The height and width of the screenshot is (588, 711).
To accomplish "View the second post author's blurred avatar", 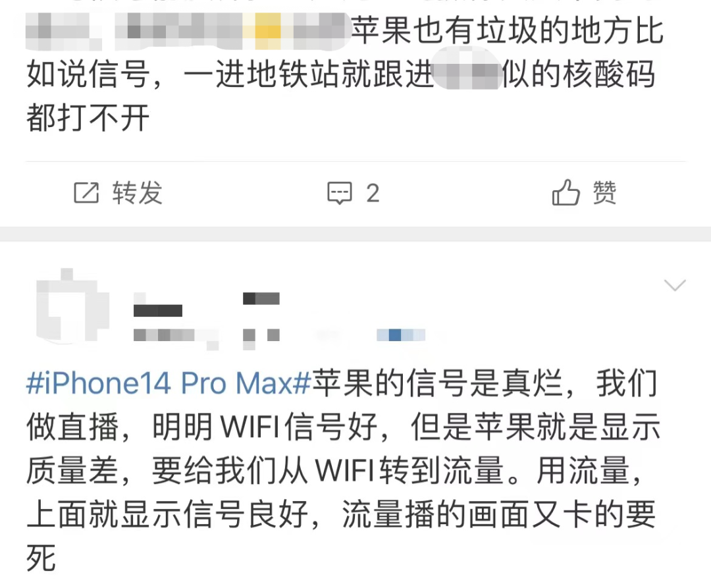I will [x=72, y=305].
